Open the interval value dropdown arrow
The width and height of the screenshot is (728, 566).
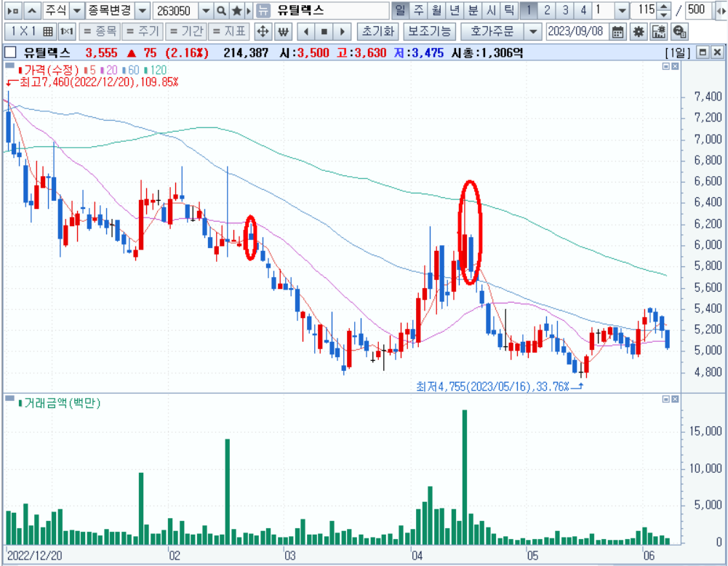[622, 10]
